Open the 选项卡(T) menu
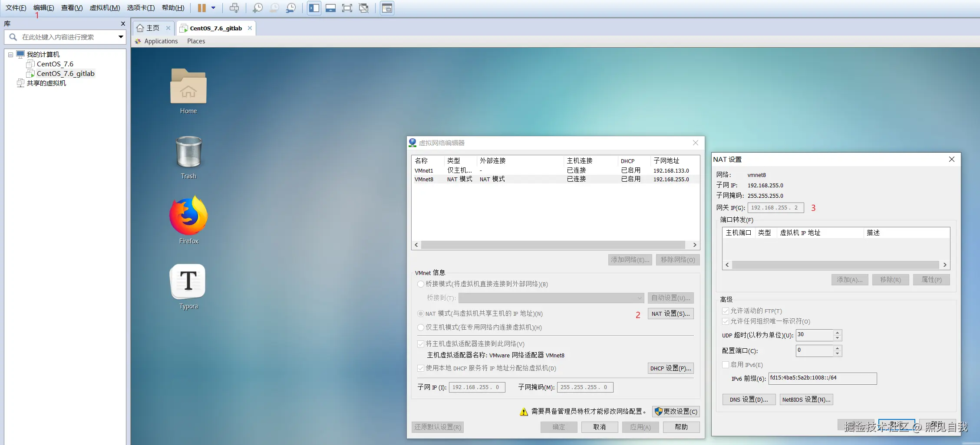Screen dimensions: 980x445 (x=141, y=8)
